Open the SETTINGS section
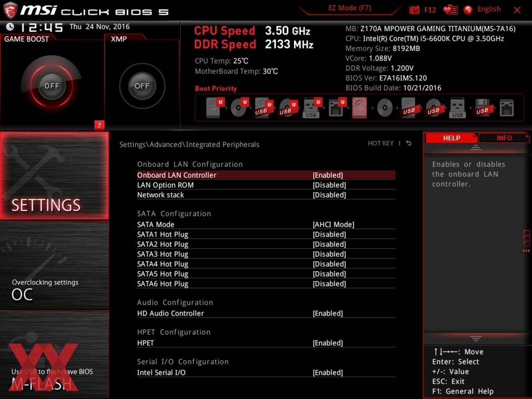This screenshot has width=532, height=399. [x=54, y=176]
